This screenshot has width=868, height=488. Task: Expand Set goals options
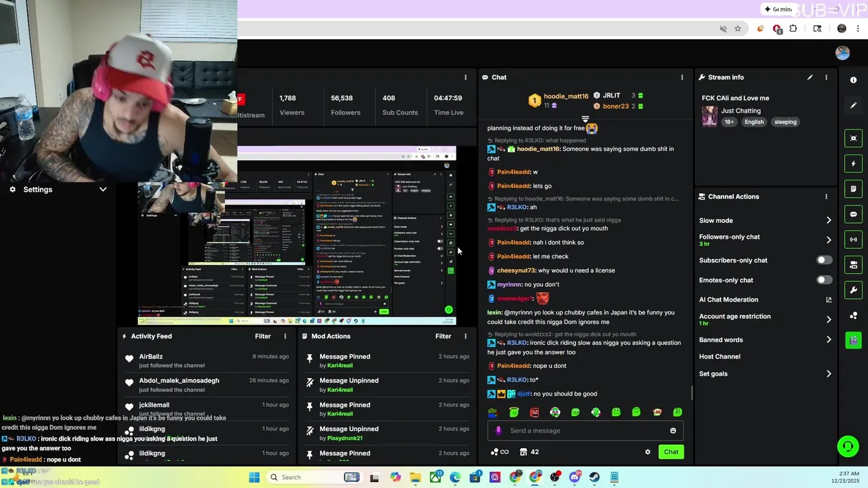tap(829, 373)
